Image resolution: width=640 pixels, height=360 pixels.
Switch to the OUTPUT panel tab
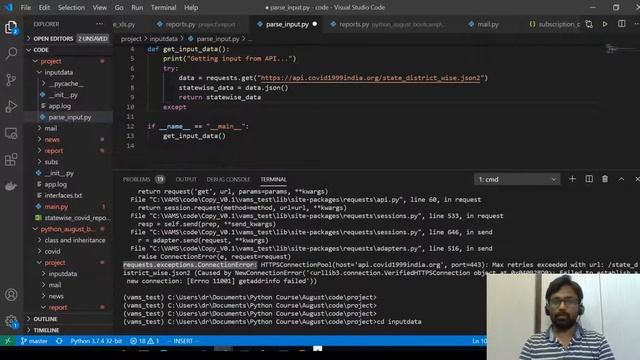click(x=186, y=179)
